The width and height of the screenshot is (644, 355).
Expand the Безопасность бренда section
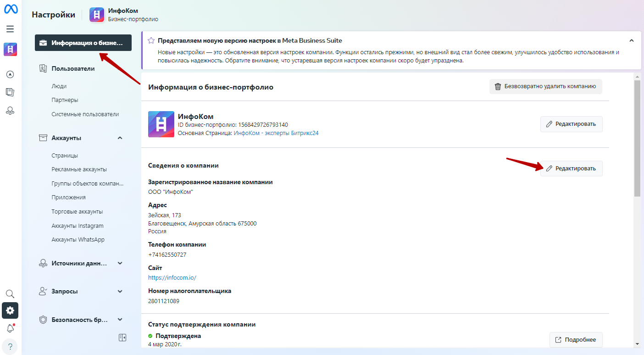point(120,320)
